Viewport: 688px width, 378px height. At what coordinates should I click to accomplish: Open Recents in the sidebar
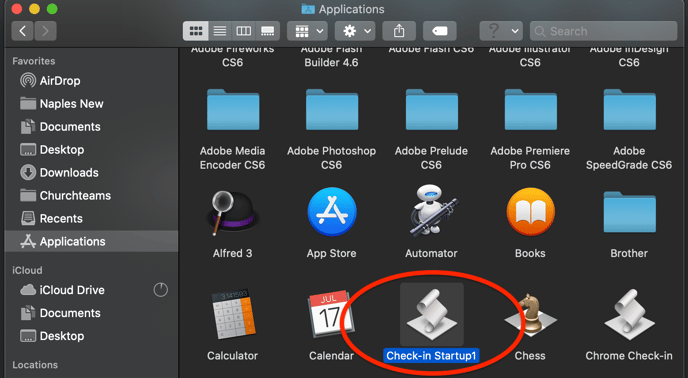pyautogui.click(x=91, y=218)
